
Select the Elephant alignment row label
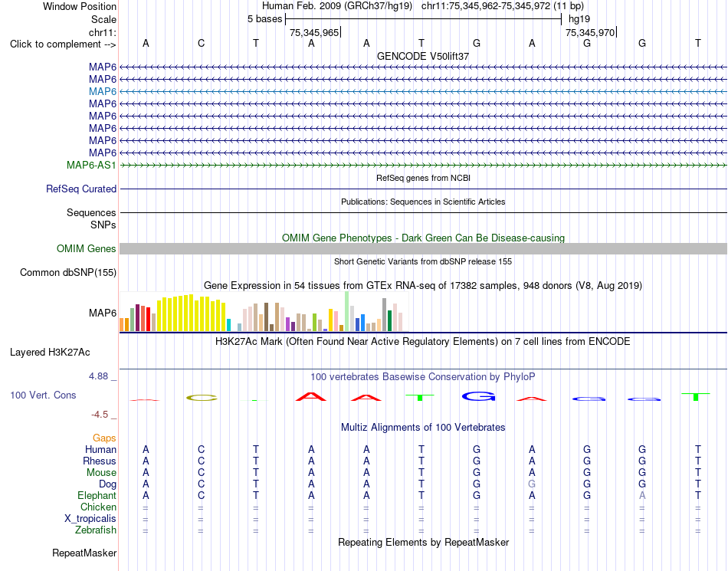point(97,496)
